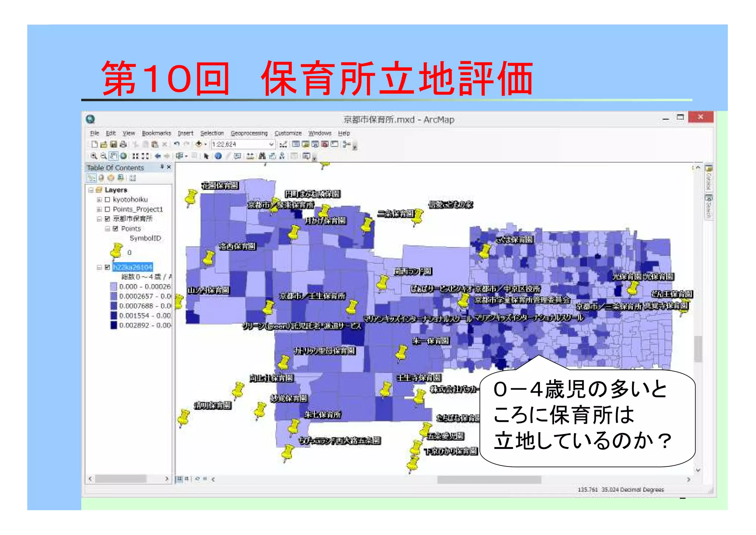Click the darkest blue legend swatch
The width and height of the screenshot is (756, 535).
(x=113, y=325)
